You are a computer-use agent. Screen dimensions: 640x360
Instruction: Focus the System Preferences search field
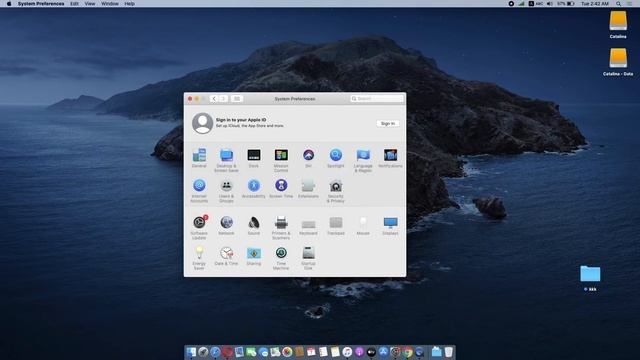coord(377,99)
